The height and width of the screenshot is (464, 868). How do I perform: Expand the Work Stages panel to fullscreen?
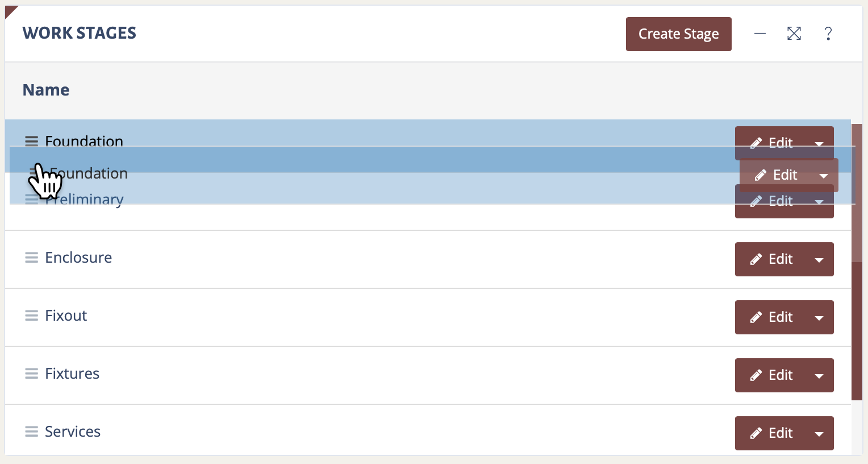(794, 34)
